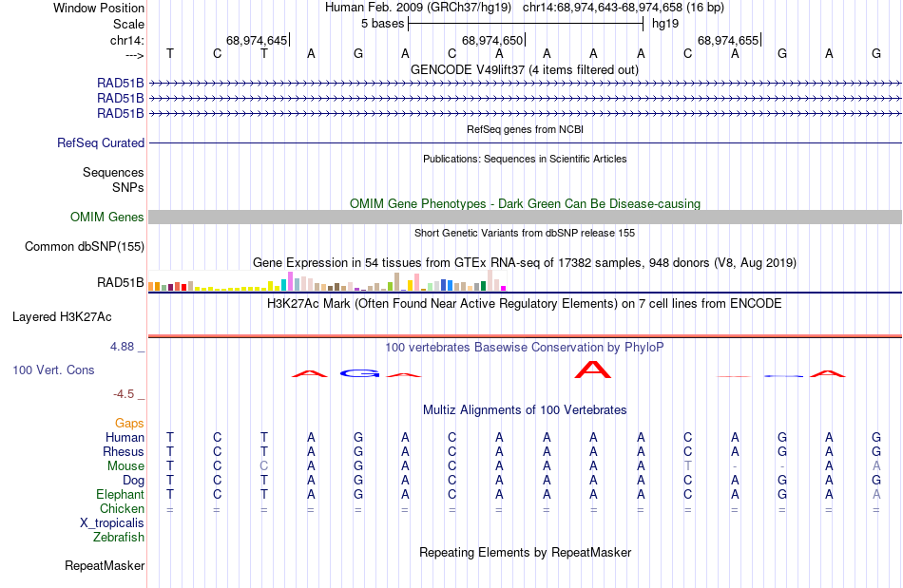This screenshot has width=903, height=588.
Task: Select the Mouse alignment row label
Action: pos(125,466)
